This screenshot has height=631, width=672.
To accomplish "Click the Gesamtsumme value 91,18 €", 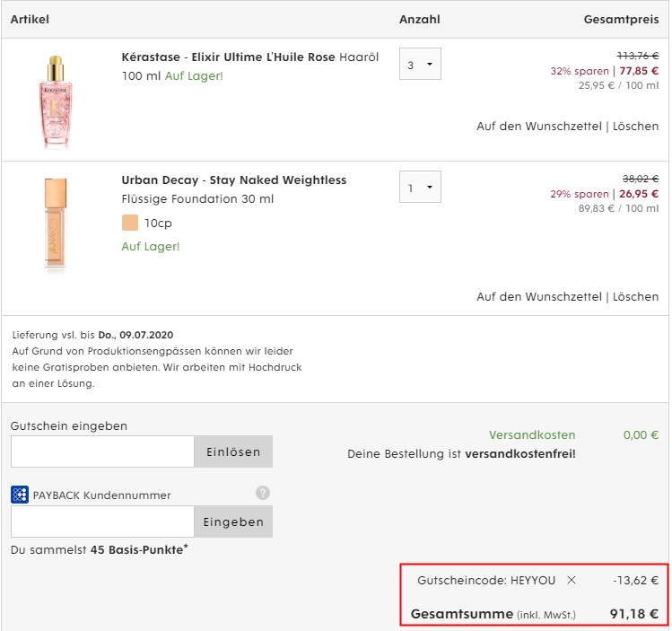I will (x=634, y=614).
